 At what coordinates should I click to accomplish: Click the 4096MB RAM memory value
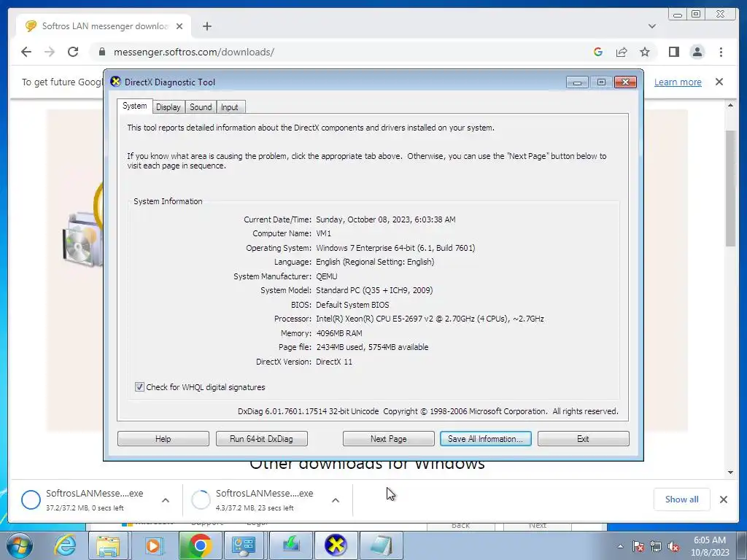point(338,332)
